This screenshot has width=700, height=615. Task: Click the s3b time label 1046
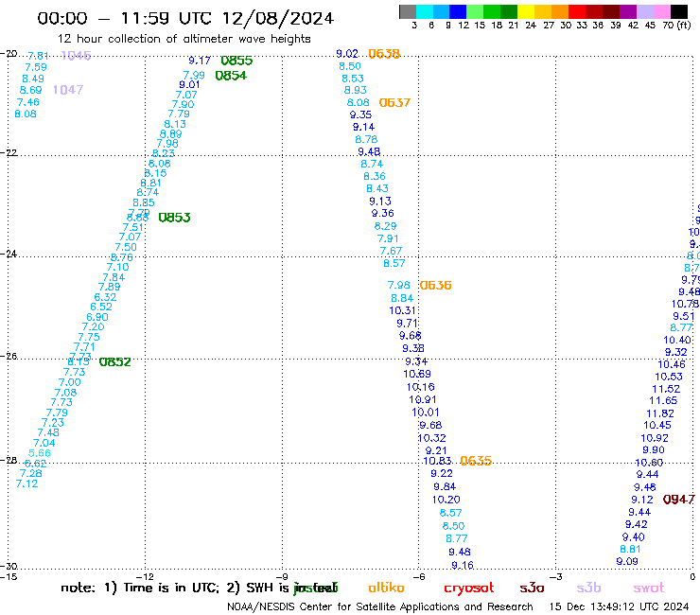76,56
